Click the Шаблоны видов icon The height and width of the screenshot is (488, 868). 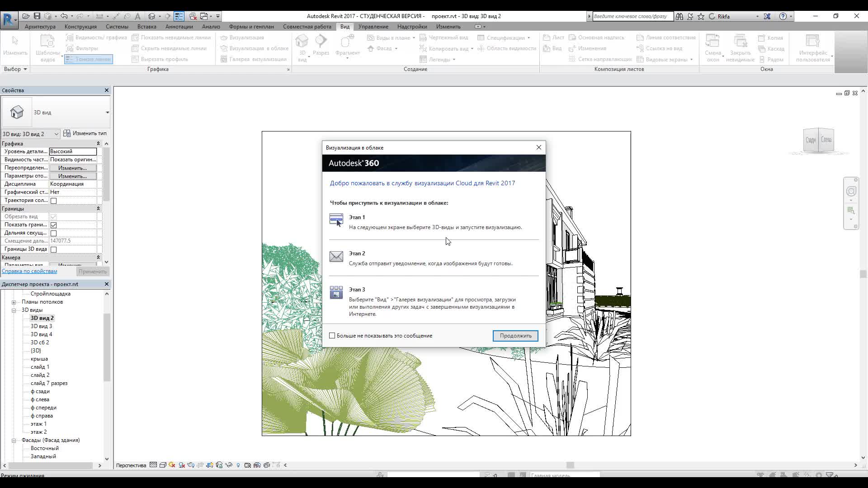(x=47, y=42)
